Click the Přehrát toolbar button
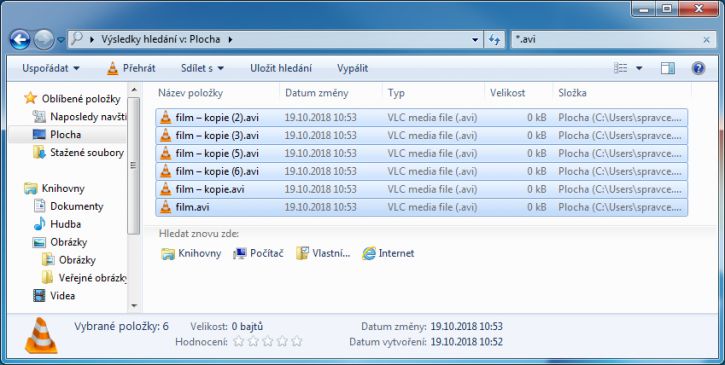Screen dimensions: 725x365 click(131, 68)
